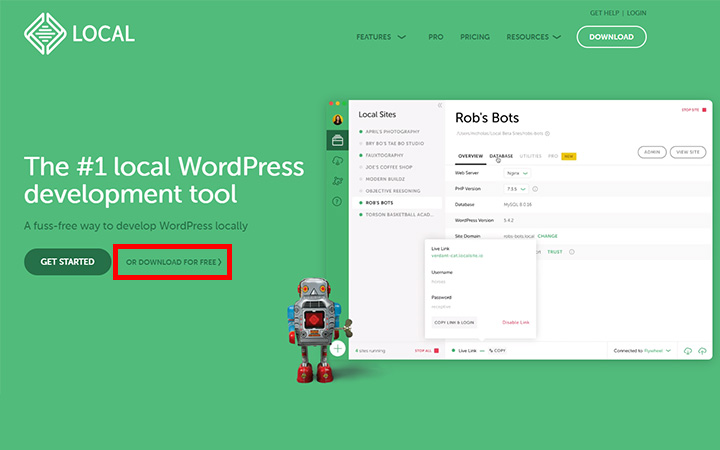This screenshot has width=720, height=450.
Task: Click the COPY LINK & LOGIN button
Action: coord(454,322)
